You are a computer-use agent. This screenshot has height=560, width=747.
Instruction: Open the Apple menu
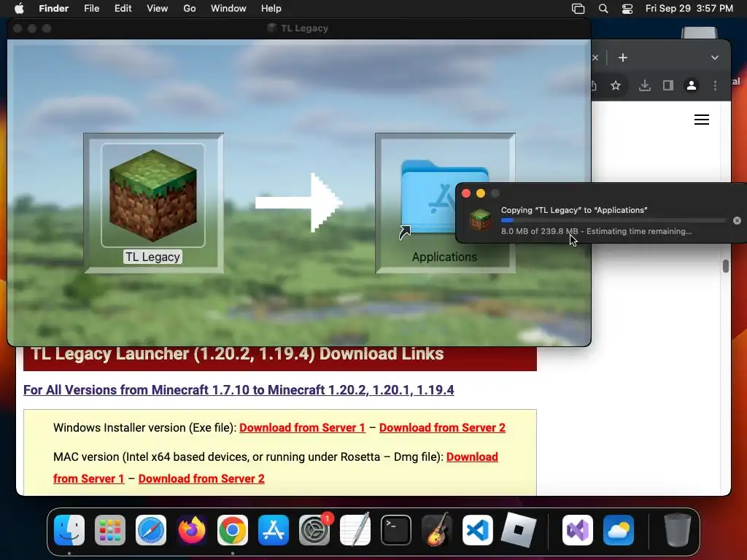click(19, 9)
